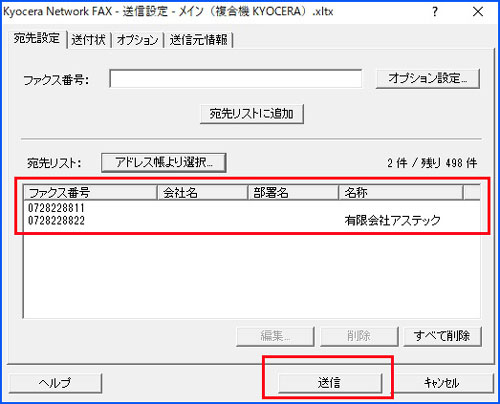Click アドレス帳より選択... button
This screenshot has height=404, width=500.
164,163
